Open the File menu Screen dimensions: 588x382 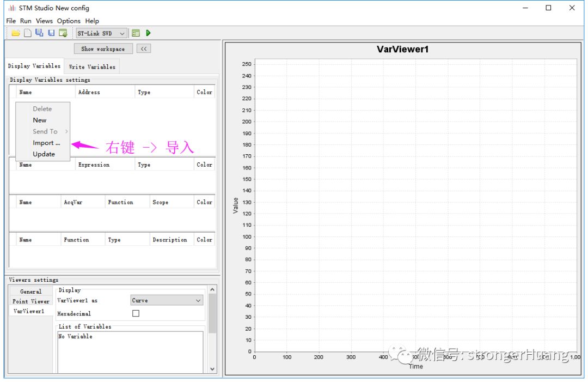(x=11, y=21)
